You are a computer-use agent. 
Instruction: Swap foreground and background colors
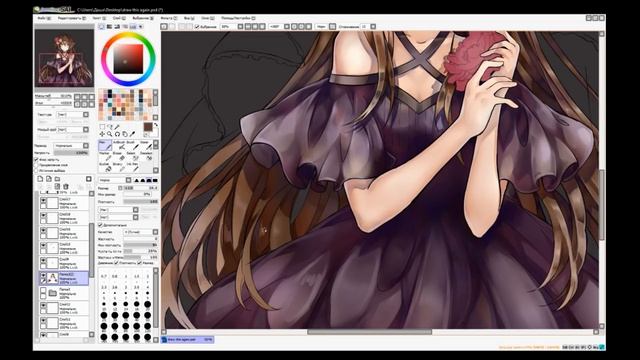pos(156,124)
